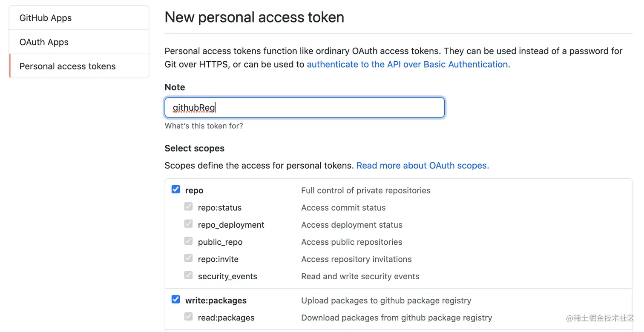The height and width of the screenshot is (332, 644).
Task: Select Personal access tokens in sidebar
Action: [x=67, y=66]
